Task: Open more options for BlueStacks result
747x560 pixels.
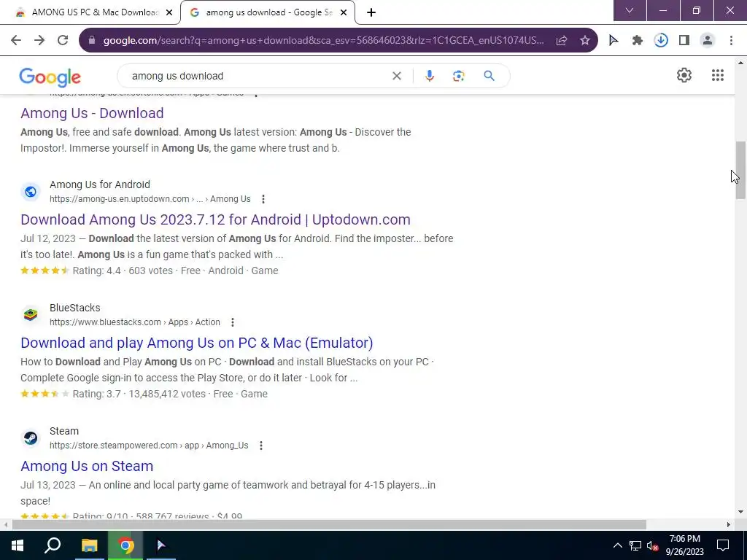Action: coord(233,322)
